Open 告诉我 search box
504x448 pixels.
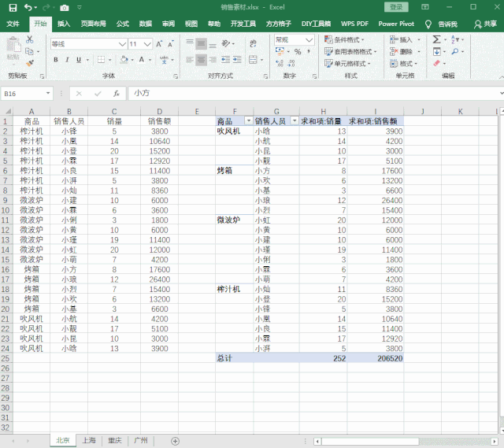[x=441, y=24]
